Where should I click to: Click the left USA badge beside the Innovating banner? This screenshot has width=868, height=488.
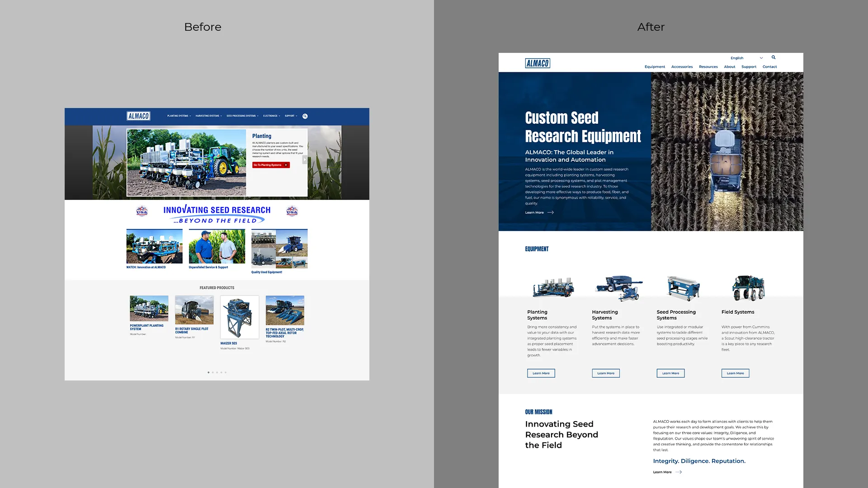(142, 211)
